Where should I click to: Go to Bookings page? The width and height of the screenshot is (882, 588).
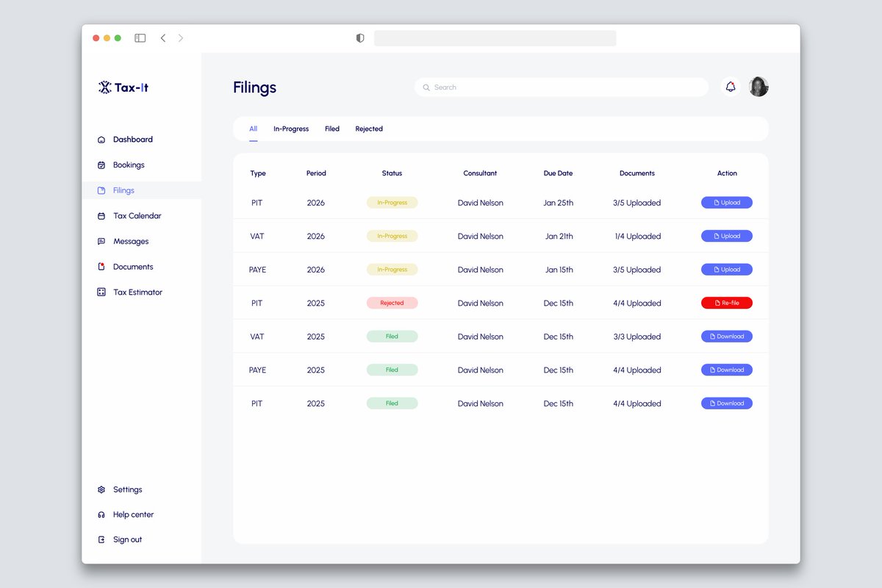[129, 165]
